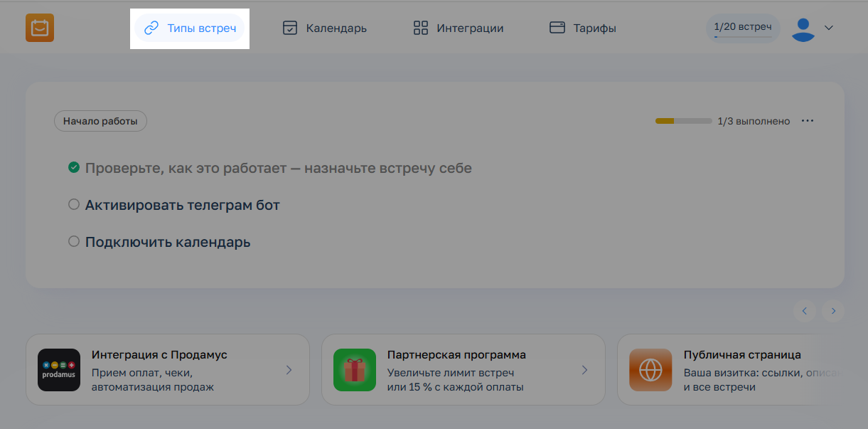Go to the Интеграции section
868x429 pixels.
coord(459,28)
